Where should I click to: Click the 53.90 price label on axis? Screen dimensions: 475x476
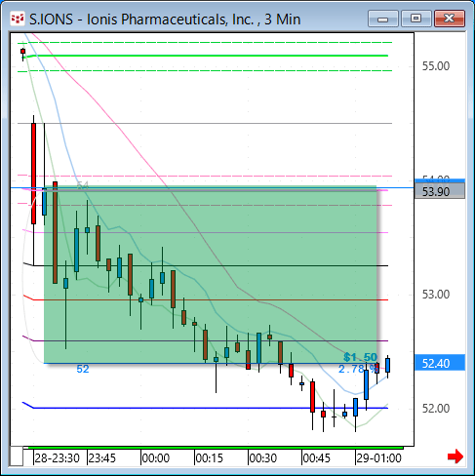pos(440,191)
